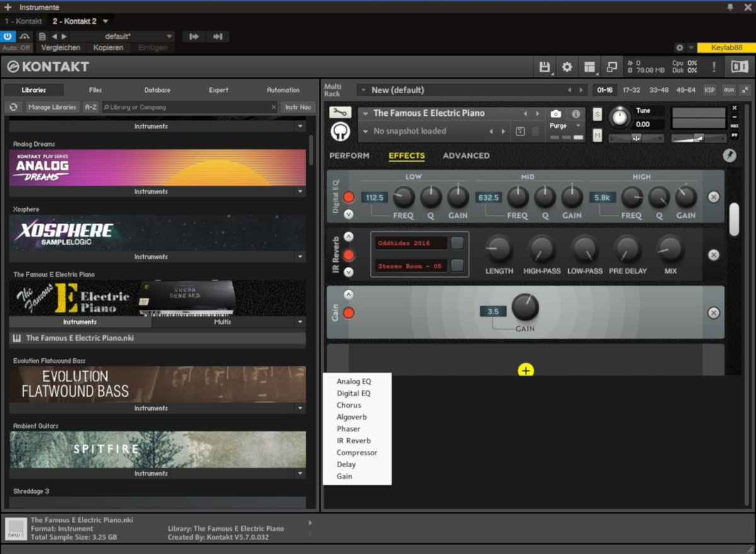Choose Chorus from the effects menu
756x554 pixels.
[349, 405]
